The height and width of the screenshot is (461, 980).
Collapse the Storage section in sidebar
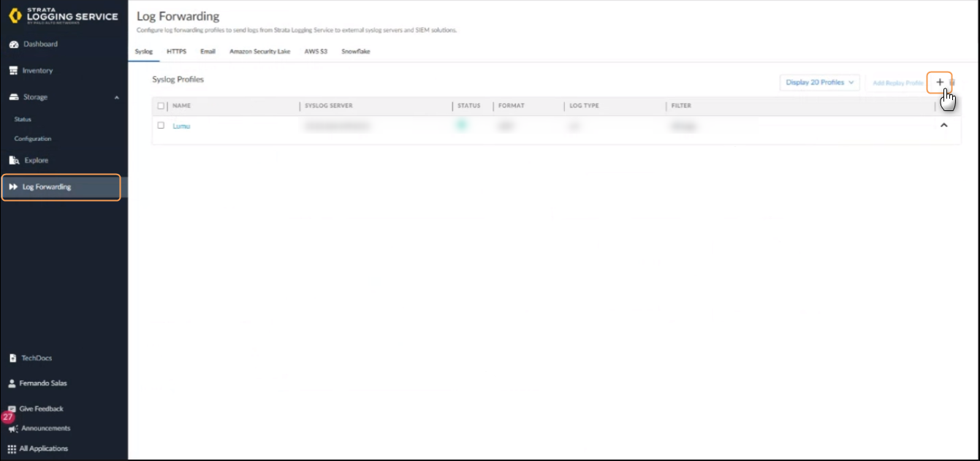117,97
